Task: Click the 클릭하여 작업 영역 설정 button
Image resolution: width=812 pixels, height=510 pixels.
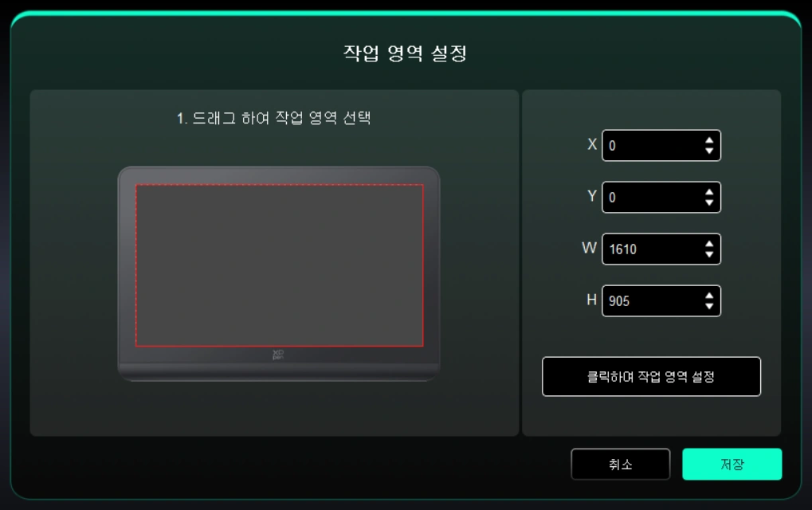Action: (x=652, y=376)
